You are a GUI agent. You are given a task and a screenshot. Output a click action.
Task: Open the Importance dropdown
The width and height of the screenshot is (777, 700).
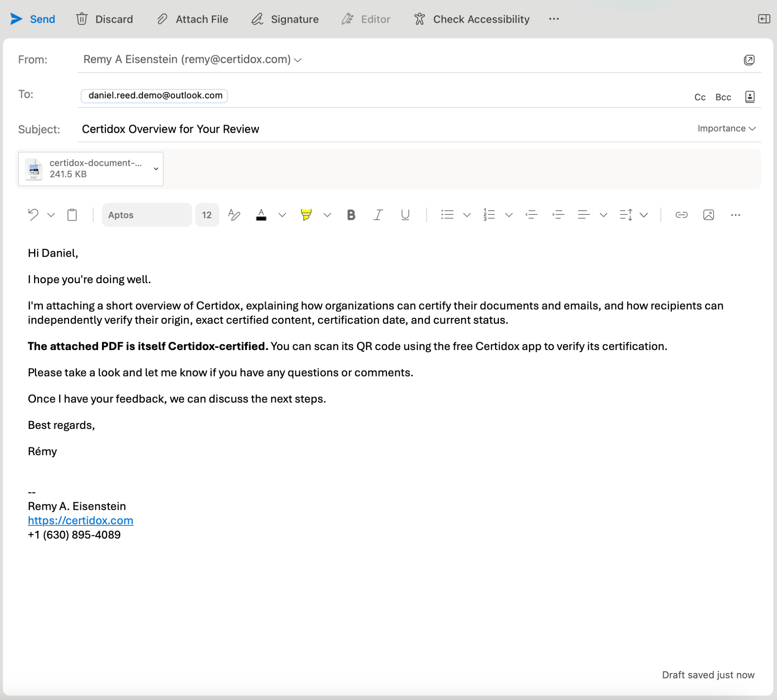coord(727,128)
